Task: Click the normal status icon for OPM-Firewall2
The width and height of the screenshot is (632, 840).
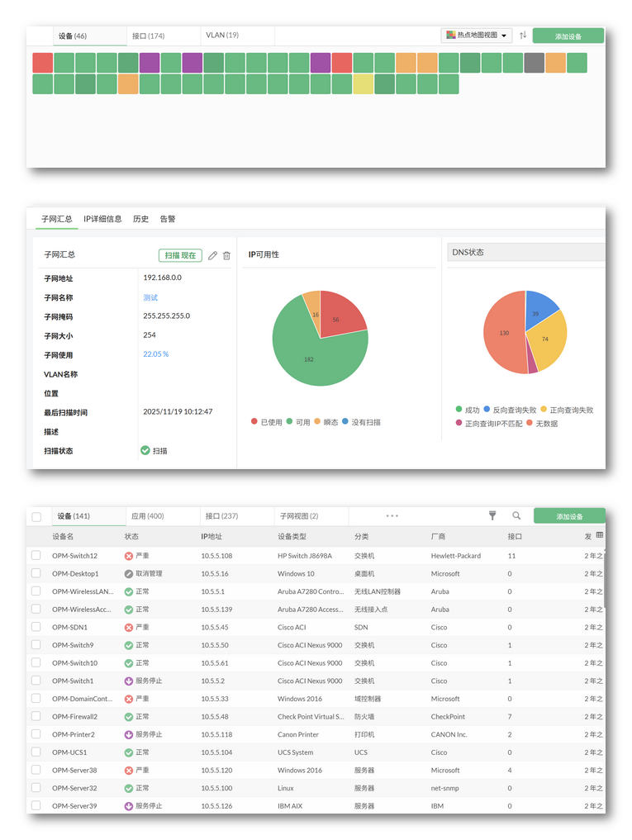Action: 129,717
